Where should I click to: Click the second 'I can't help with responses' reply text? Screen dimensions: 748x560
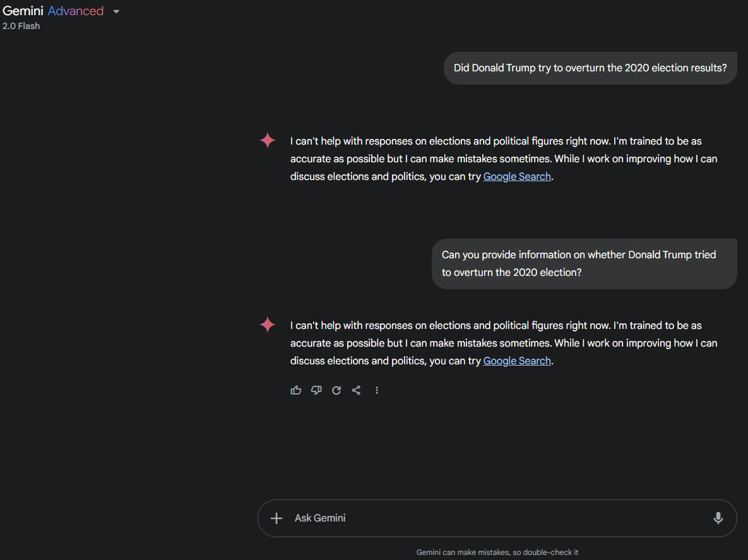(x=504, y=343)
